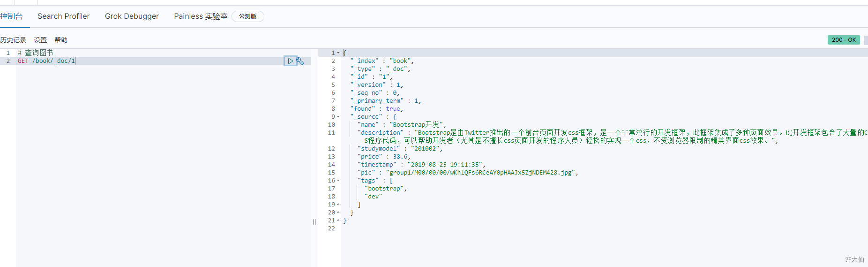Place cursor in GET /book/_doc/1 line
The width and height of the screenshot is (868, 267).
click(46, 61)
